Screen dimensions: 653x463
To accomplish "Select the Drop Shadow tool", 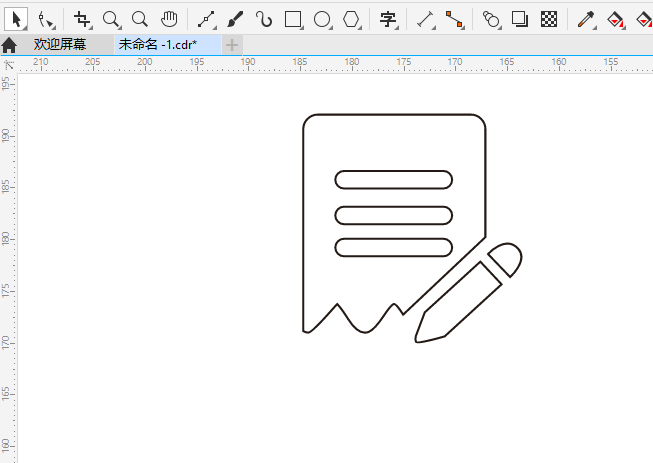I will 520,19.
